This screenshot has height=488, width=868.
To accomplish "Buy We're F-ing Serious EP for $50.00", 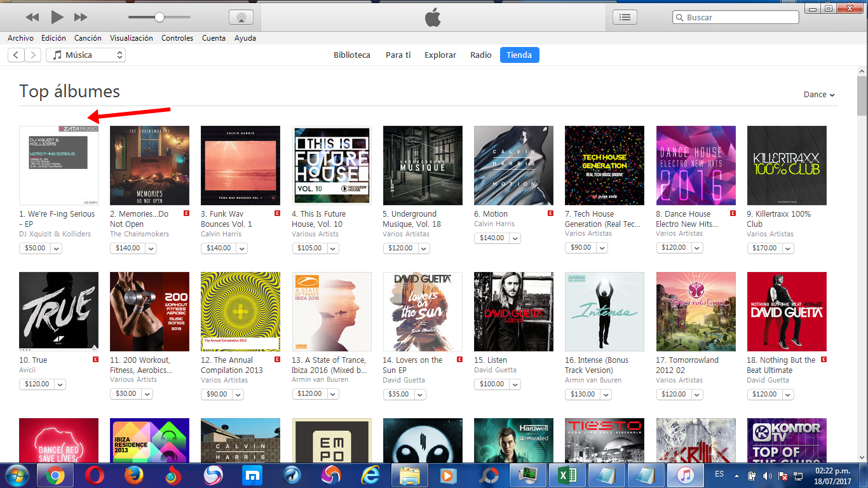I will point(34,248).
